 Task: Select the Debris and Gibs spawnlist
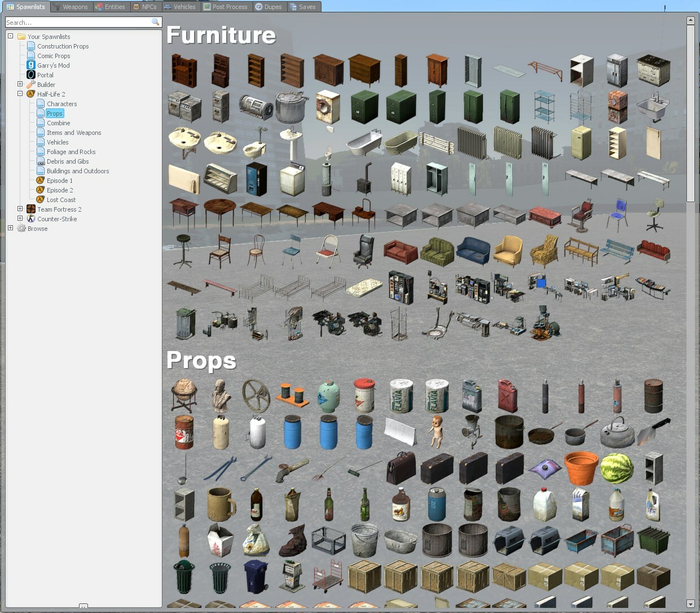(x=68, y=161)
